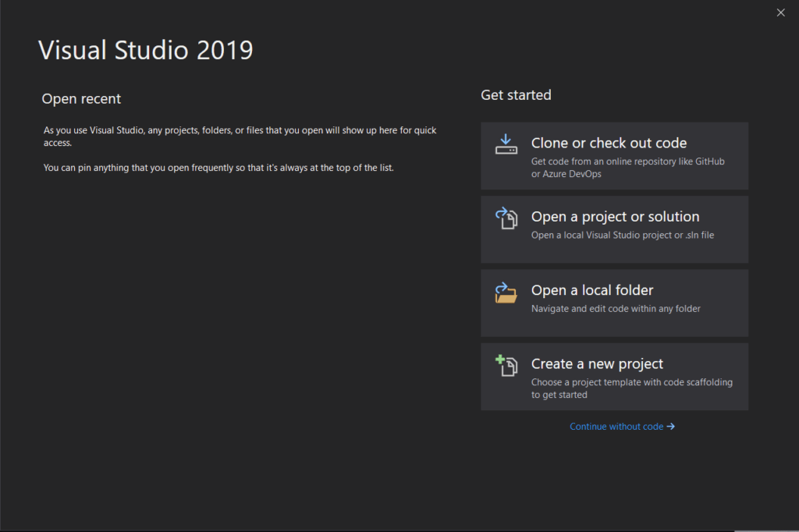Click 'Open a local Visual Studio project' description
The width and height of the screenshot is (799, 532).
[623, 235]
